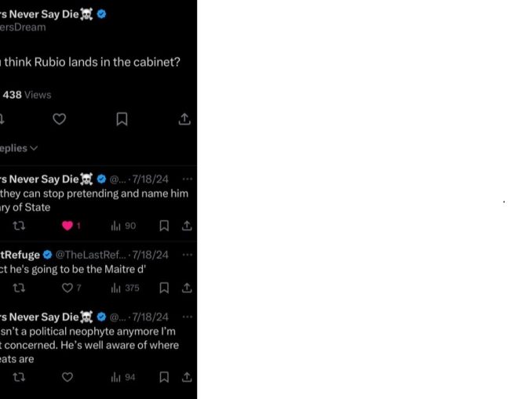Open the @TheLastRef profile handle link

coord(88,255)
